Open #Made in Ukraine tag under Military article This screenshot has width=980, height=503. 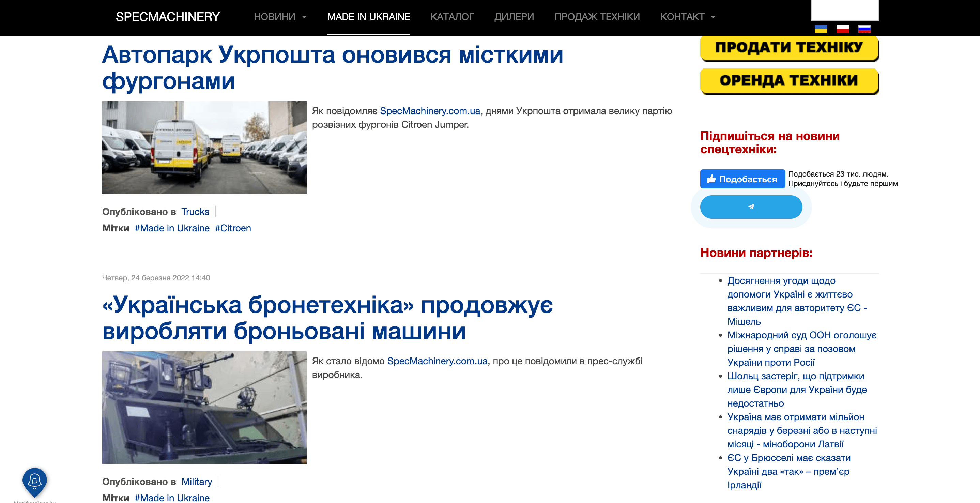(172, 498)
